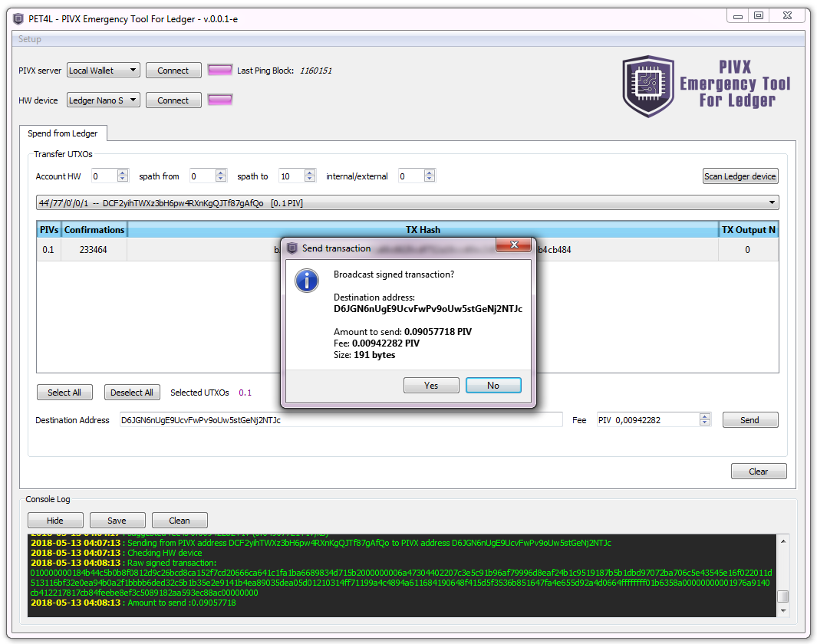Image resolution: width=817 pixels, height=644 pixels.
Task: Decline broadcast by clicking No
Action: 493,386
